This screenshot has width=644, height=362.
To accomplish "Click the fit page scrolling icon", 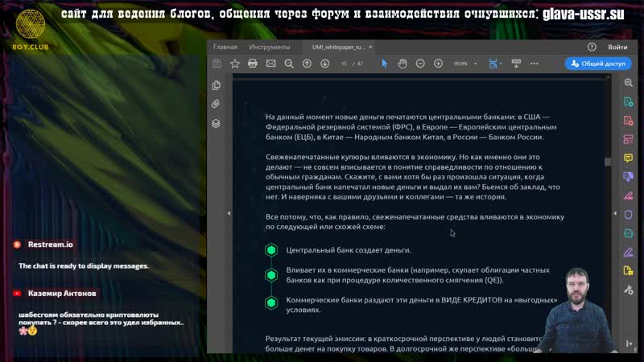I will pos(493,64).
